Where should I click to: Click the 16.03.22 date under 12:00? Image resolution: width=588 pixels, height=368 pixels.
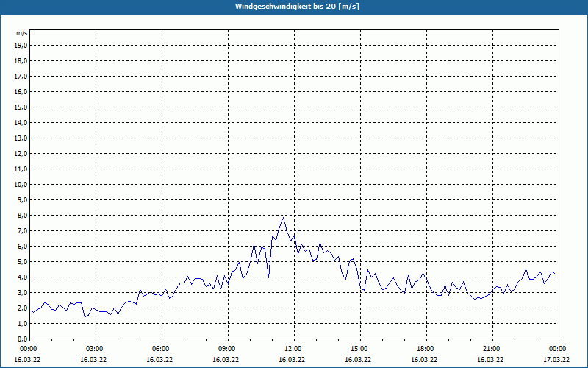292,359
